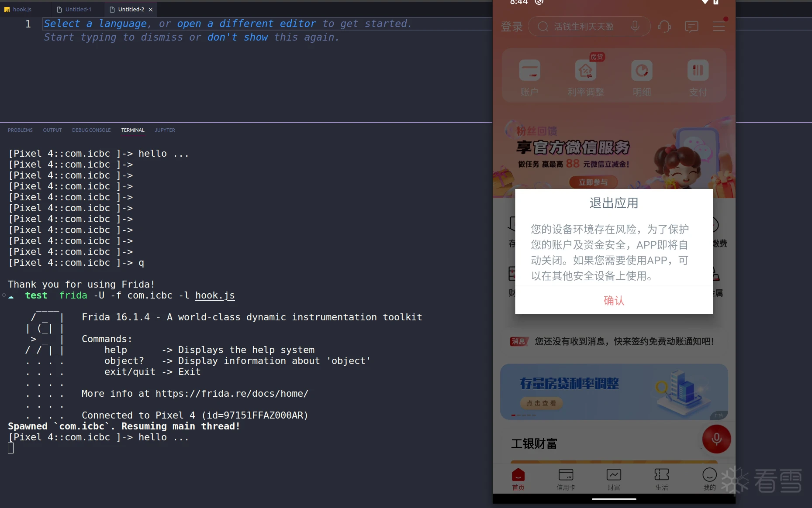Click the "don't show" link

coord(238,37)
